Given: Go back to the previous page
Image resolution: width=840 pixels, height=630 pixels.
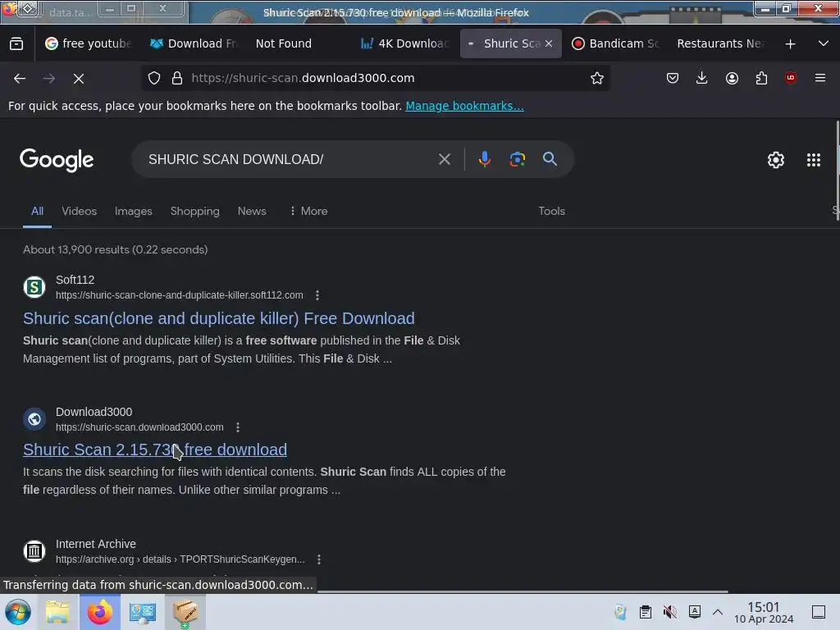Looking at the screenshot, I should click(x=20, y=78).
